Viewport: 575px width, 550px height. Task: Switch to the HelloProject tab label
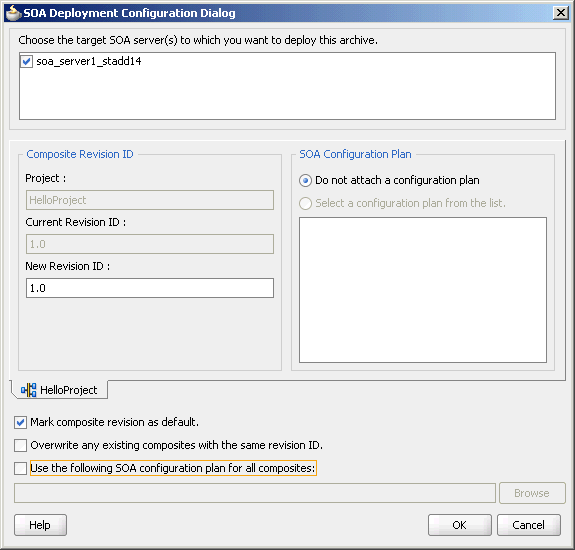69,390
